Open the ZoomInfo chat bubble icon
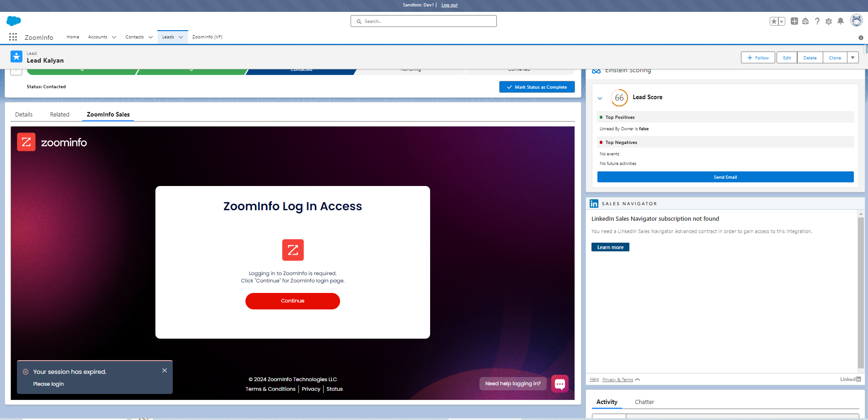868x420 pixels. [x=560, y=383]
